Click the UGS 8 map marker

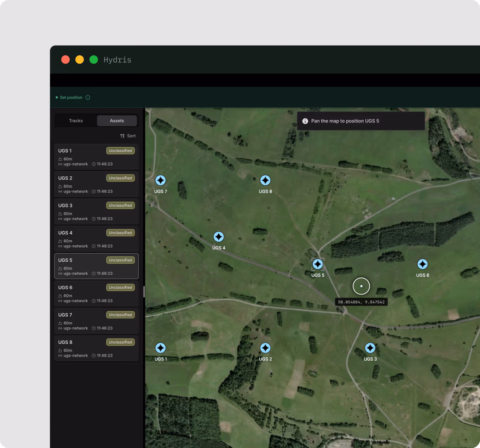tap(265, 180)
